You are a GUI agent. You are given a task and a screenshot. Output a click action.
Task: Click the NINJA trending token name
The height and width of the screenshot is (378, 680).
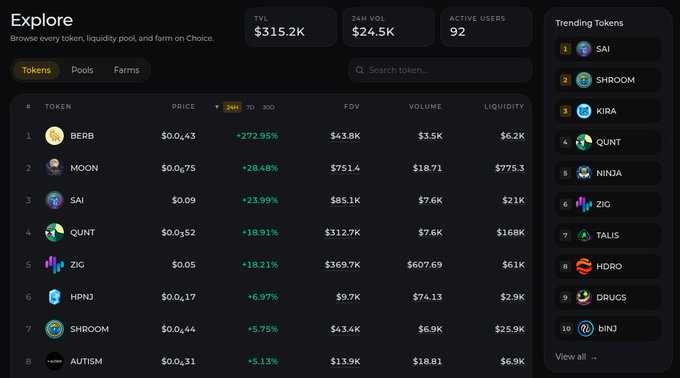click(x=609, y=173)
